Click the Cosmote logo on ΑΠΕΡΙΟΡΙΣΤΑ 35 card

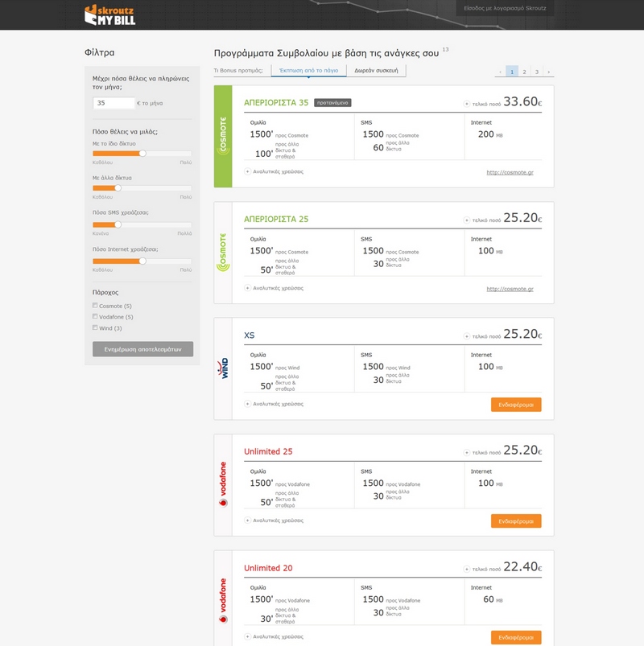(223, 135)
